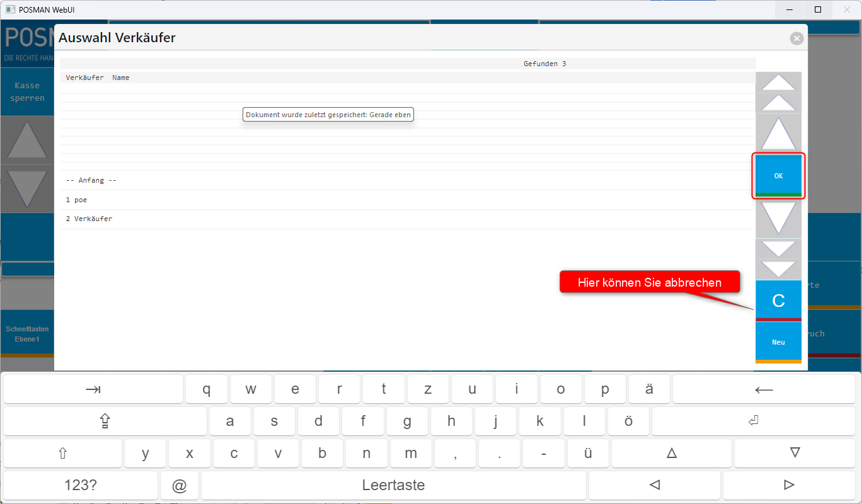This screenshot has width=862, height=504.
Task: Jump to list start with double up arrow
Action: (778, 92)
